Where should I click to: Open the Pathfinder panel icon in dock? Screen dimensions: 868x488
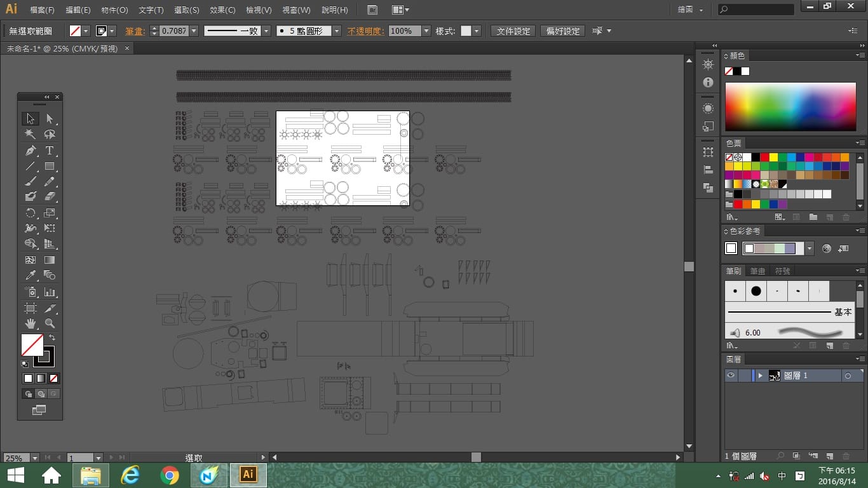click(x=708, y=187)
